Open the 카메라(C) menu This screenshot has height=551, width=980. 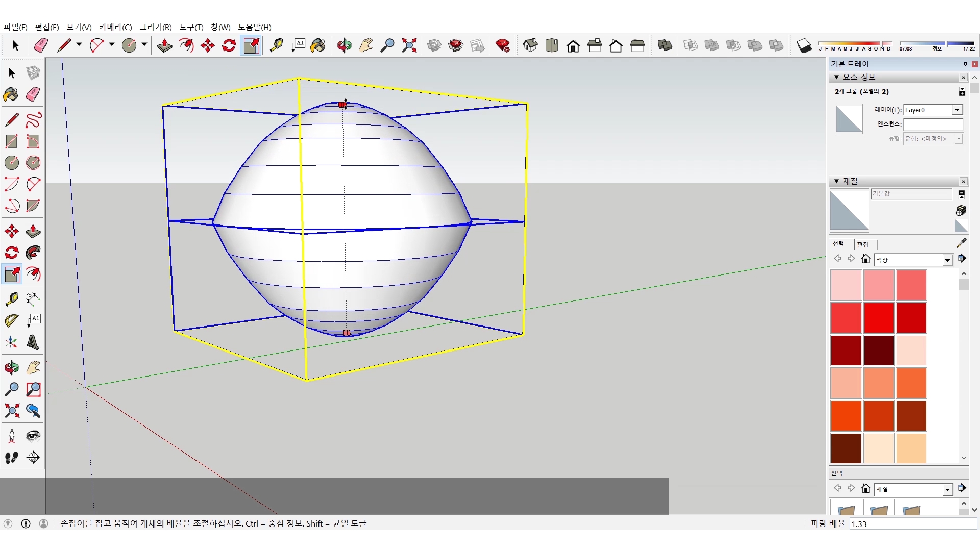point(115,27)
